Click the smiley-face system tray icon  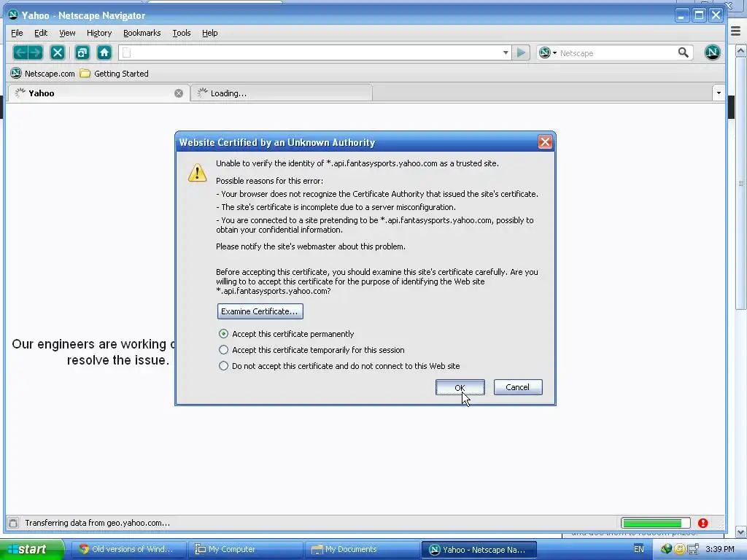tap(679, 549)
